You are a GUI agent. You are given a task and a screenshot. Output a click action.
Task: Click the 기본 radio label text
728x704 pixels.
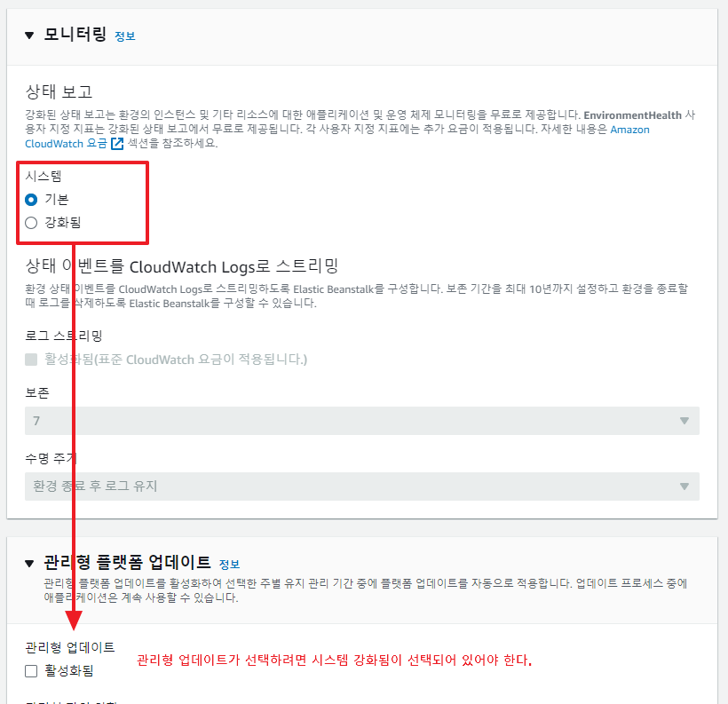(x=57, y=200)
